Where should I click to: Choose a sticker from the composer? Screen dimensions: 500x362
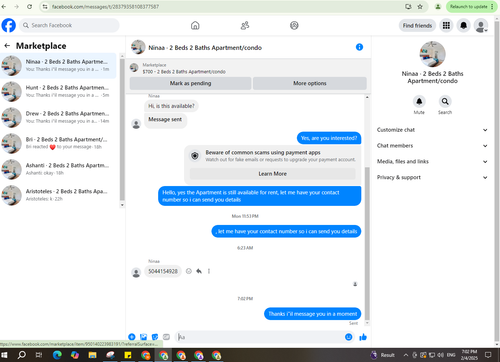(x=155, y=337)
